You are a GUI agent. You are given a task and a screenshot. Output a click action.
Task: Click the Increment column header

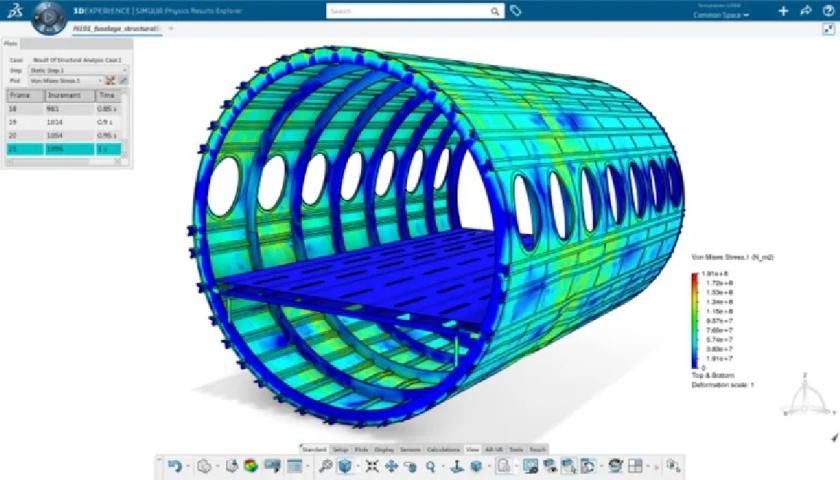pyautogui.click(x=69, y=95)
